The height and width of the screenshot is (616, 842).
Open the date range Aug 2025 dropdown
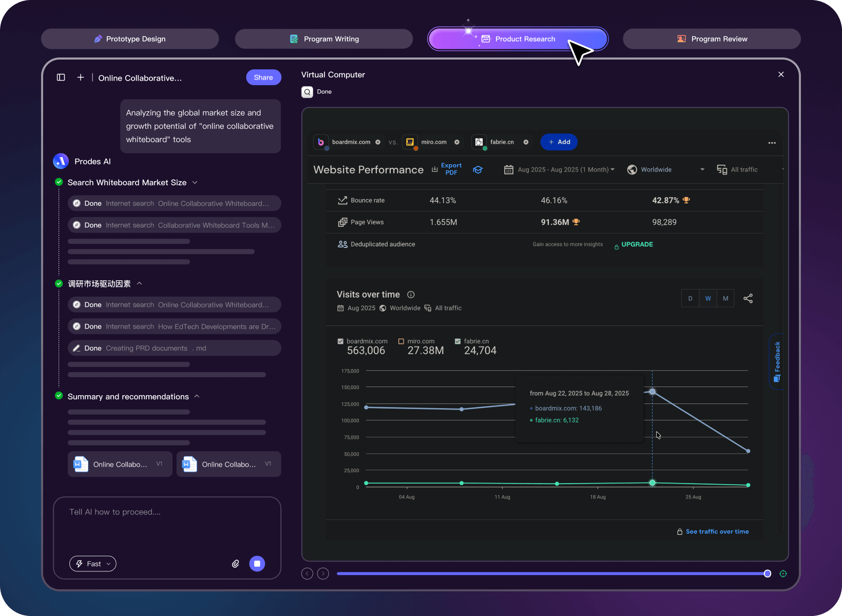(x=560, y=169)
